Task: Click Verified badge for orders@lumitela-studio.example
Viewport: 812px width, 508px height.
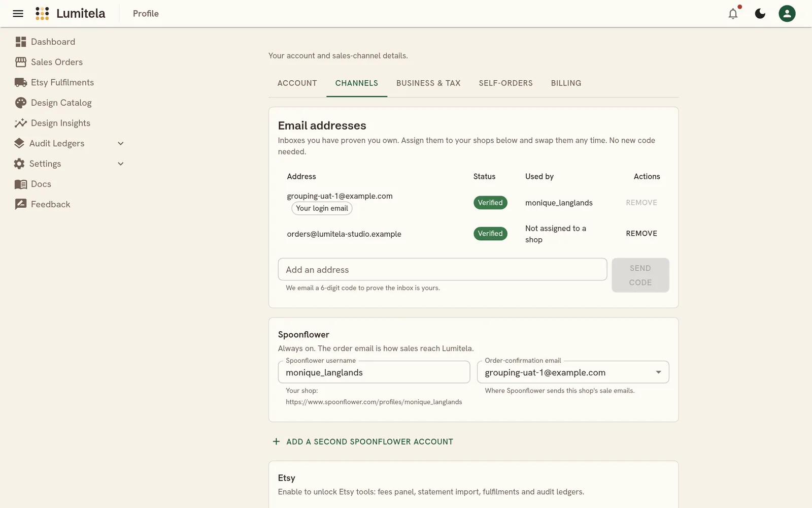Action: [x=490, y=234]
